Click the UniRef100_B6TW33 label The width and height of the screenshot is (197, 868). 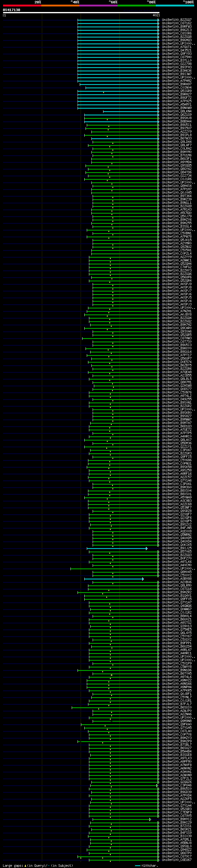coord(177,139)
